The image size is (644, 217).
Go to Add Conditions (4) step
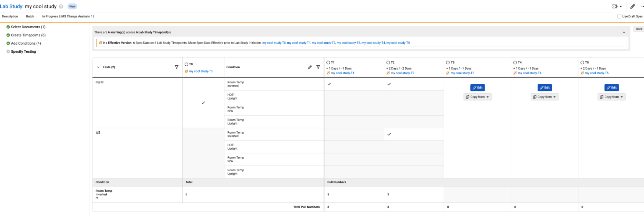[x=26, y=43]
